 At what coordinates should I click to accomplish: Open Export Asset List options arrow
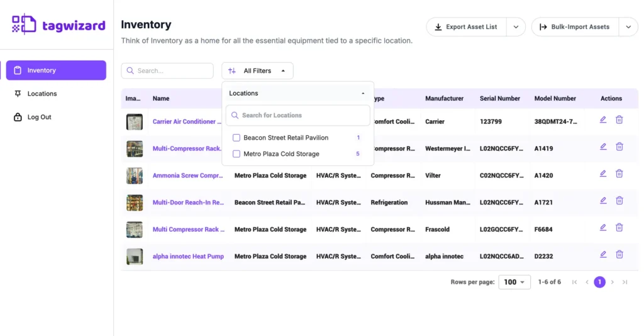[516, 26]
